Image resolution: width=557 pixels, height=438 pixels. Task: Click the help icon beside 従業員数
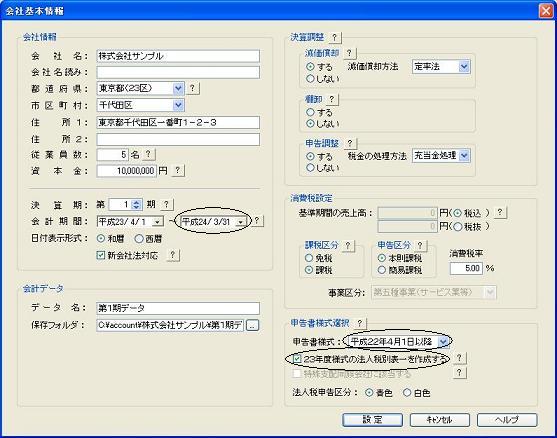[x=148, y=154]
